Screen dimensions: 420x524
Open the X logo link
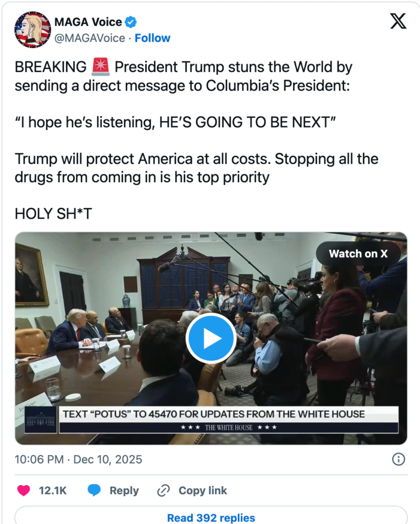[398, 21]
